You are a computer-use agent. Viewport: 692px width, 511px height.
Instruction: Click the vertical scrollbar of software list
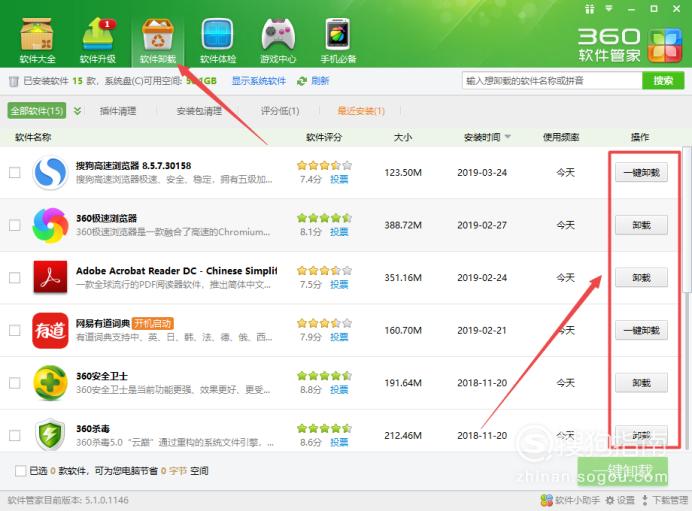tap(686, 220)
